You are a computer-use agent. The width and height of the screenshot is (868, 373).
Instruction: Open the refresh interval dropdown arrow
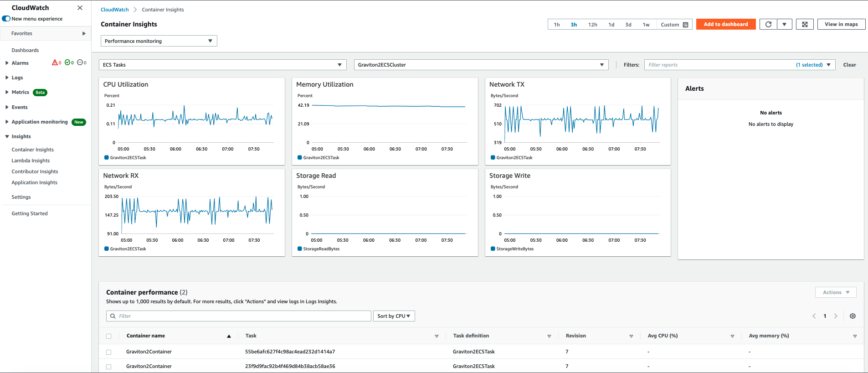784,24
